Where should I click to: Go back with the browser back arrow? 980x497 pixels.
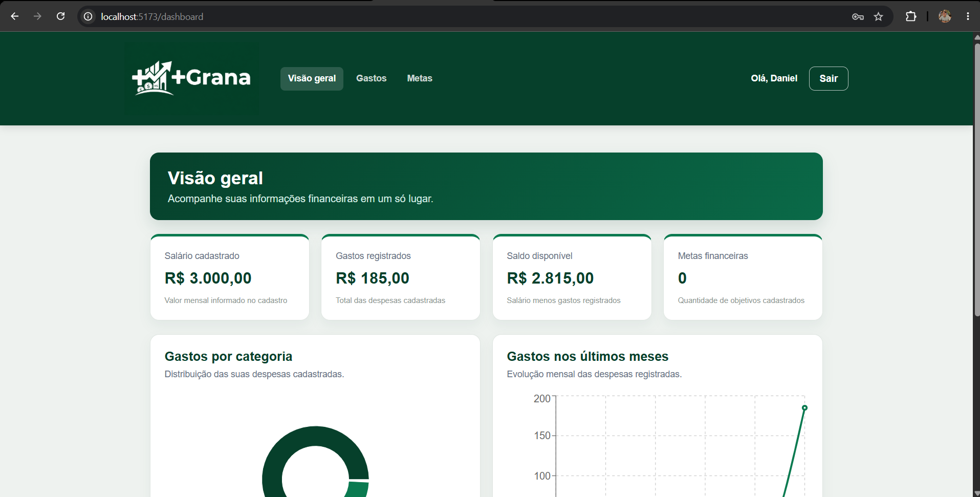point(15,16)
